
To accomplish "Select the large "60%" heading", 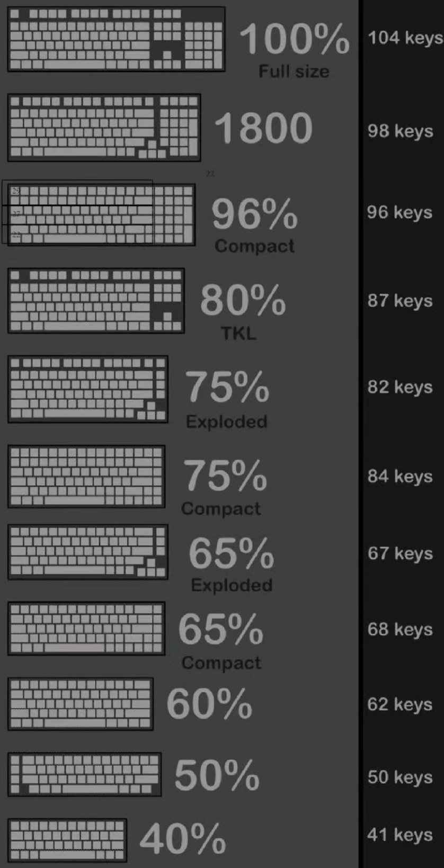I will click(209, 704).
